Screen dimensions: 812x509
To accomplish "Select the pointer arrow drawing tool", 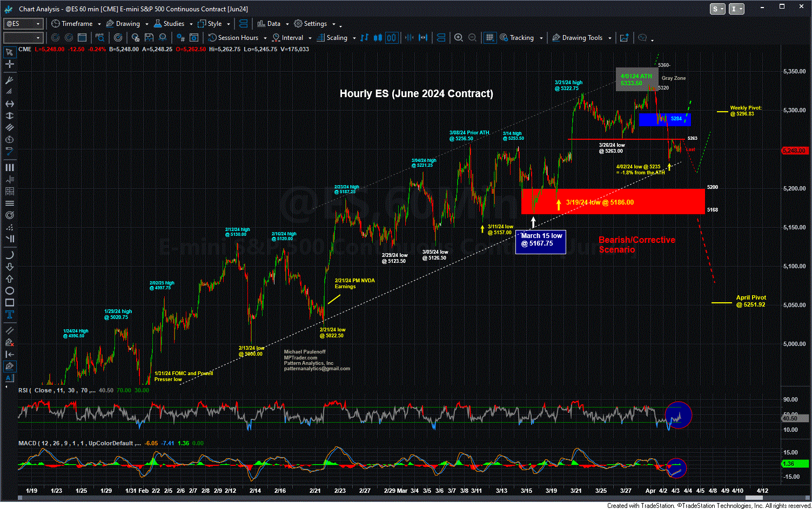I will [x=9, y=52].
